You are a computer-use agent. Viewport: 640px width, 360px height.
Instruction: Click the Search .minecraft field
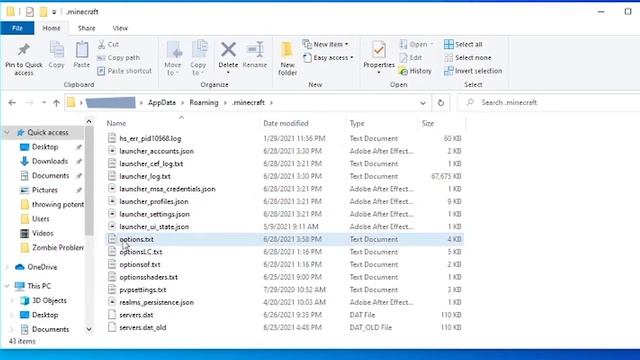(549, 102)
